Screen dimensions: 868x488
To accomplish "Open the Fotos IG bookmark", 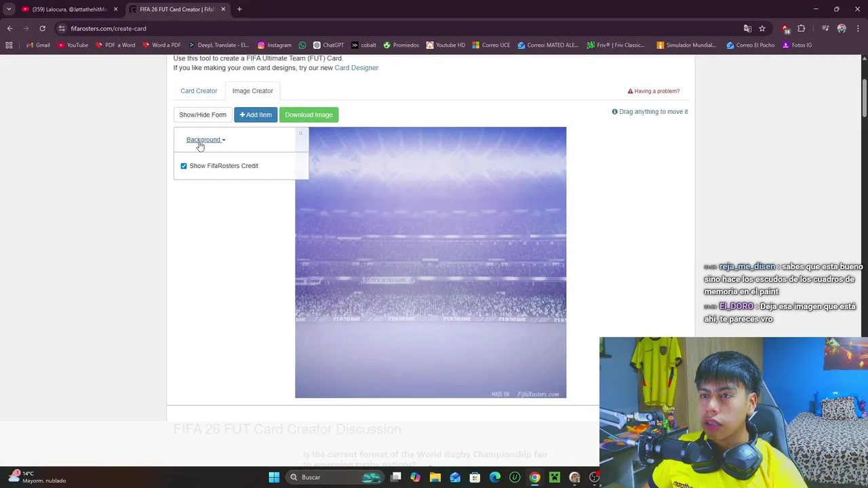I will tap(797, 45).
